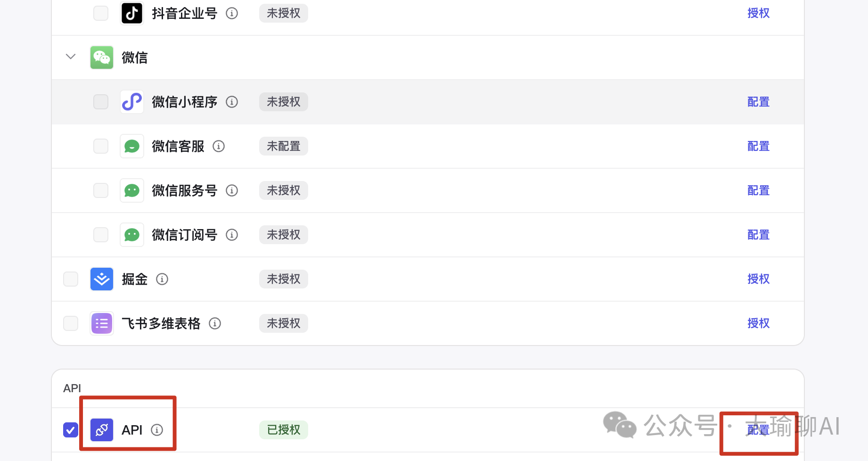868x461 pixels.
Task: Click 授权 for 抖音企业号
Action: point(758,13)
